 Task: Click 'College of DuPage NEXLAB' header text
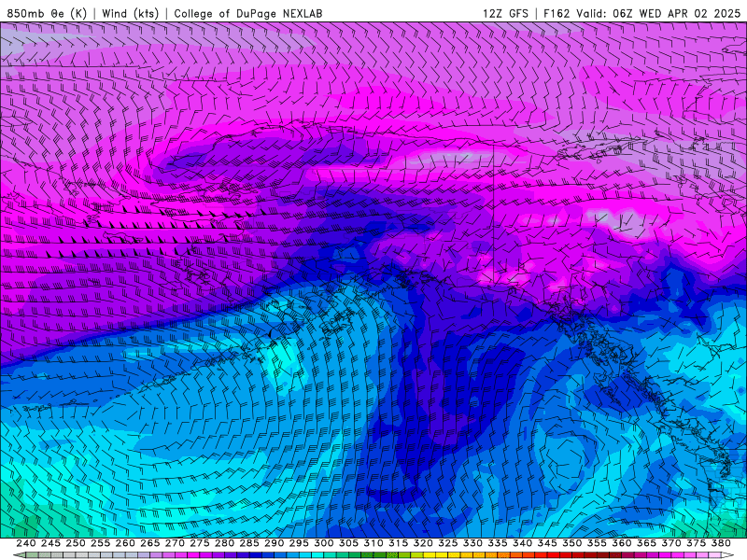[248, 13]
